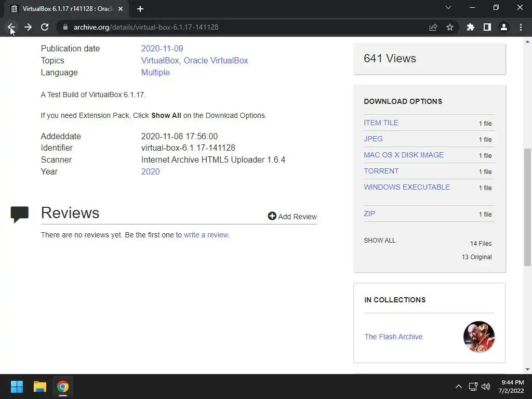Screen dimensions: 532x399
Task: Open the Multiple language link
Action: tap(155, 73)
